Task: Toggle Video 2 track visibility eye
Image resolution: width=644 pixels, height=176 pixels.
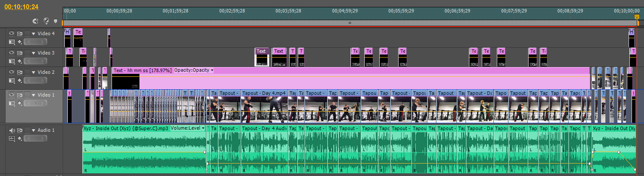Action: tap(12, 72)
